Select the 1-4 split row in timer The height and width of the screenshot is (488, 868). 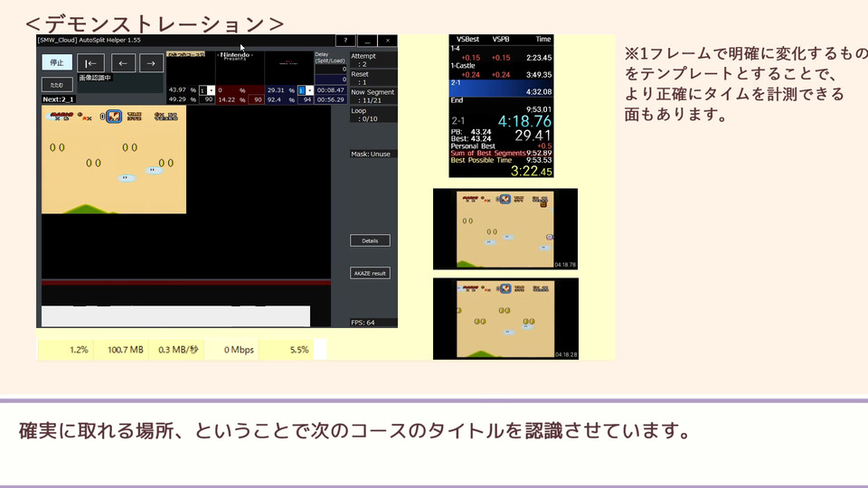tap(501, 53)
